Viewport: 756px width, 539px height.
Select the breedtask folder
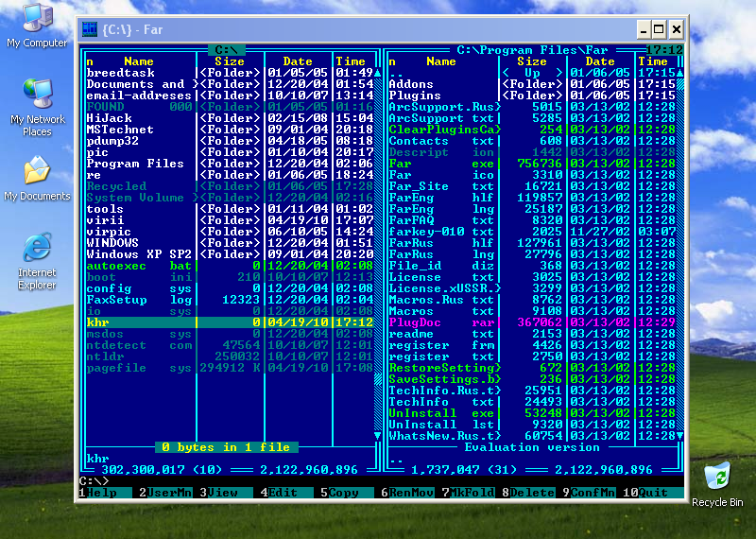point(230,73)
